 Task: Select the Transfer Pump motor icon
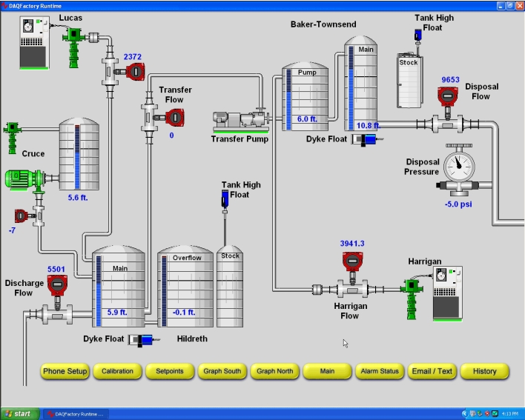[x=241, y=121]
